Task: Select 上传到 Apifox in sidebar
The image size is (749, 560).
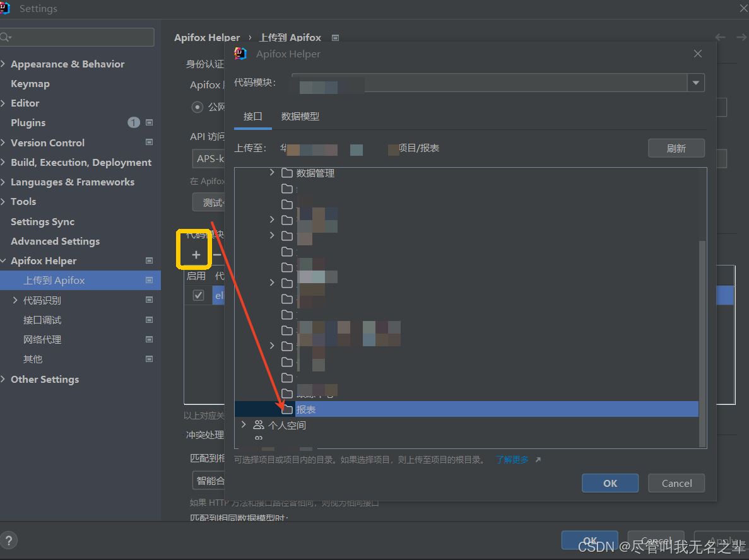Action: coord(80,280)
